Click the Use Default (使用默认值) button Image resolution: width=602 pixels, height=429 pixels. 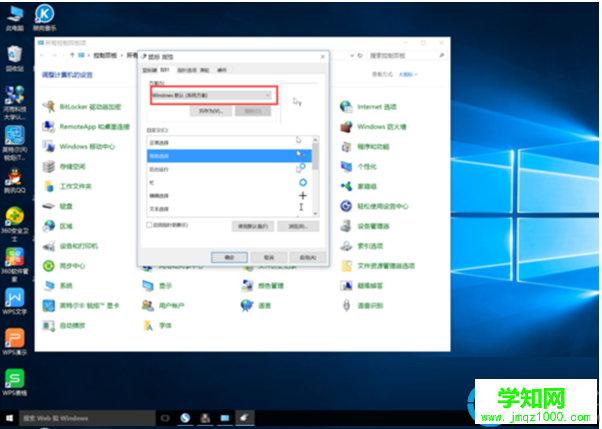coord(253,226)
